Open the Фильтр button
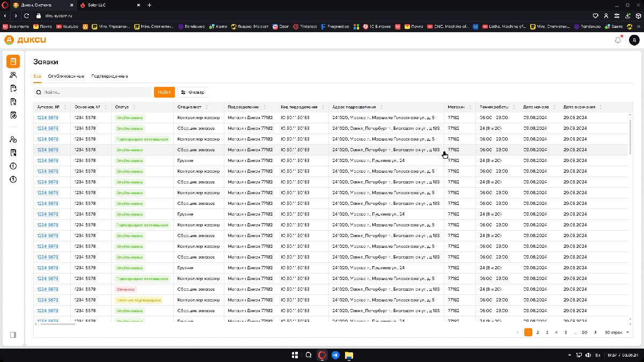 193,92
